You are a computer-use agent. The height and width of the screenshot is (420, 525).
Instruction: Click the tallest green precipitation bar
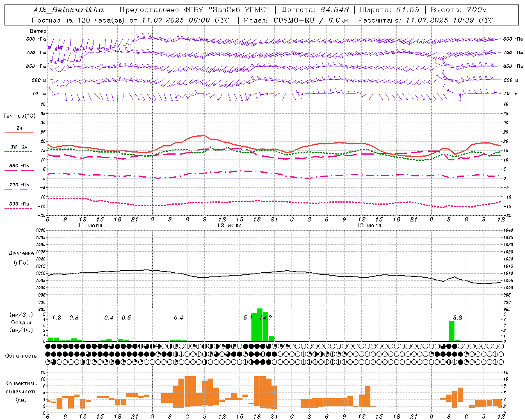260,325
